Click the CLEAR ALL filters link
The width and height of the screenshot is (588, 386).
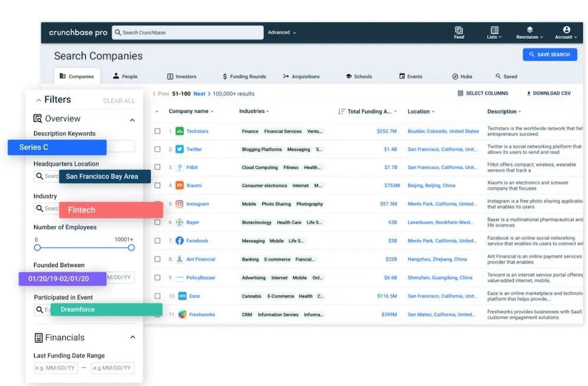tap(119, 100)
